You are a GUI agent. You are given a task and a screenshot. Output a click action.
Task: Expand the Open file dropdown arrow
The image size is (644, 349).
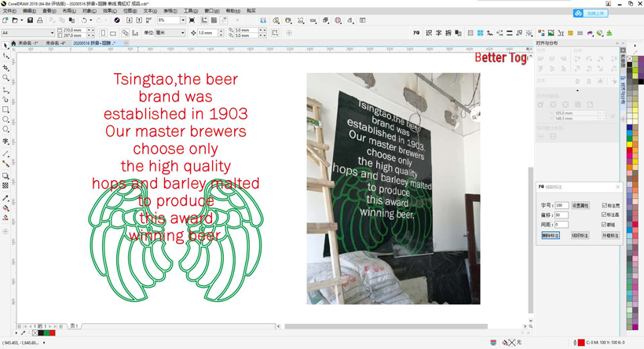coord(21,20)
